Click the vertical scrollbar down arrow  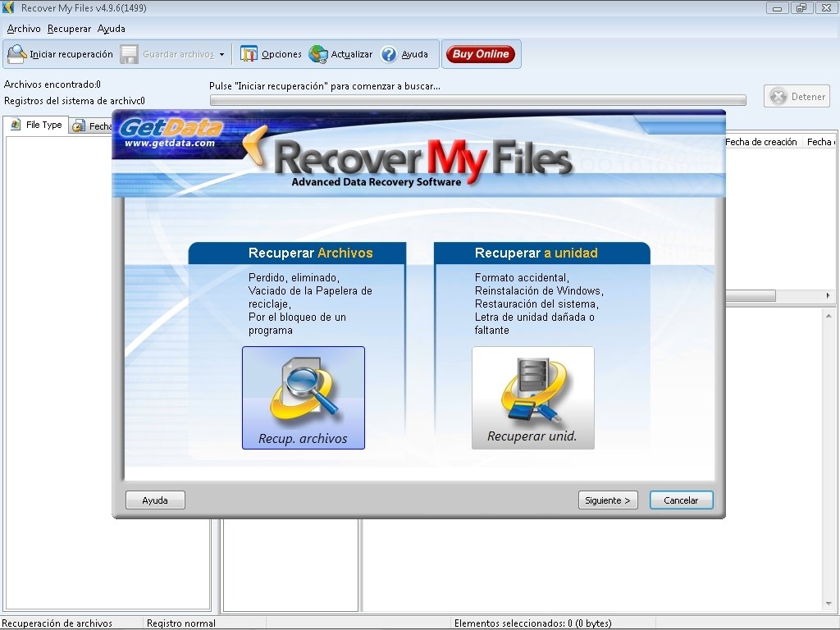point(829,604)
